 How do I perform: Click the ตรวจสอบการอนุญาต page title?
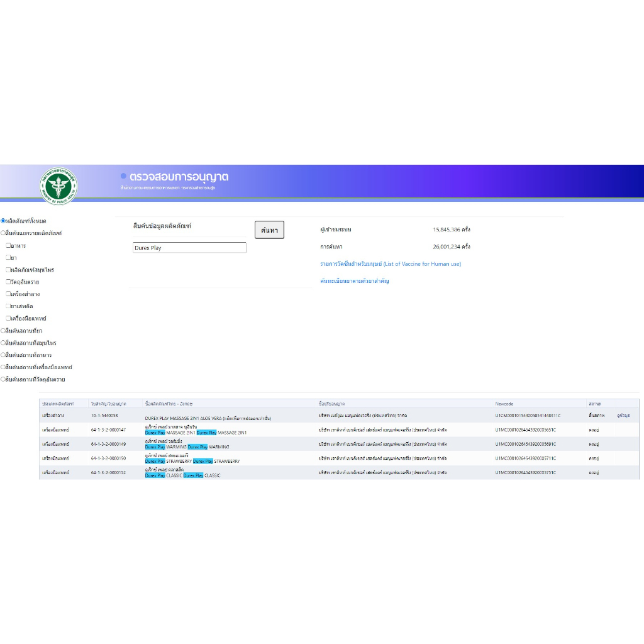point(179,177)
